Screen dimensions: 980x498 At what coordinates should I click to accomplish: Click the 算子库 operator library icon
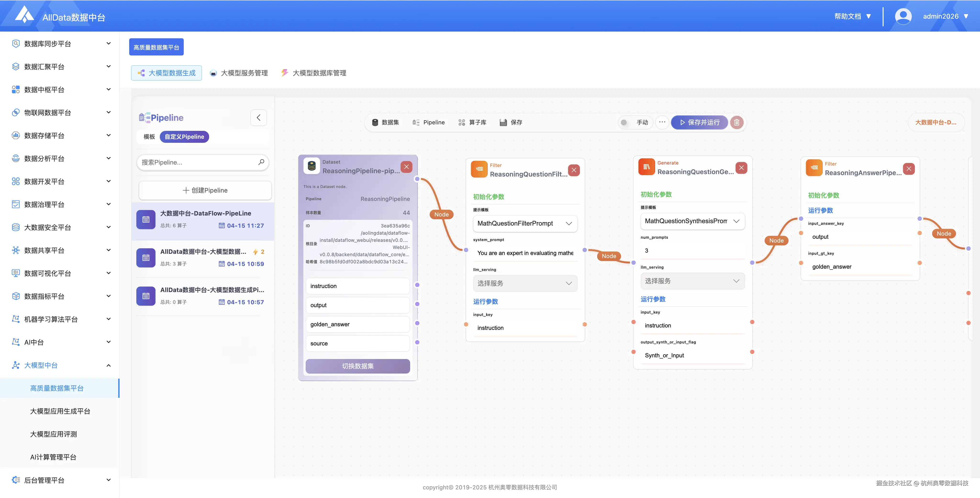click(x=462, y=122)
